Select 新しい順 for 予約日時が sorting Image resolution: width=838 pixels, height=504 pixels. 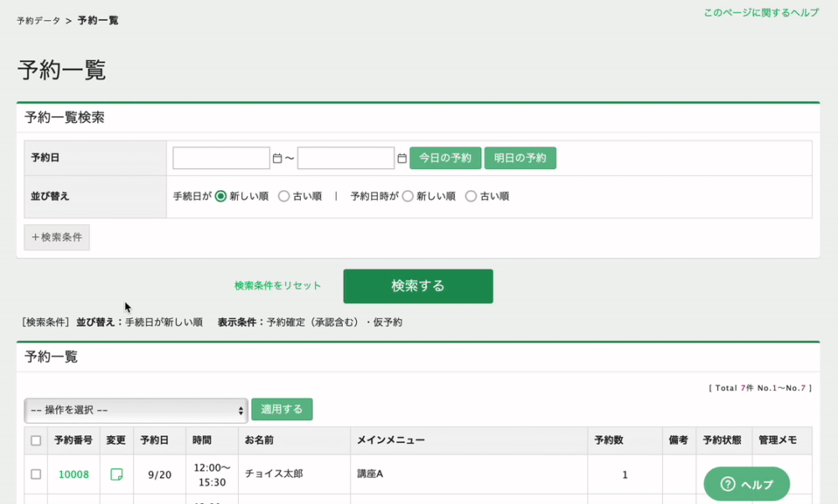point(409,196)
